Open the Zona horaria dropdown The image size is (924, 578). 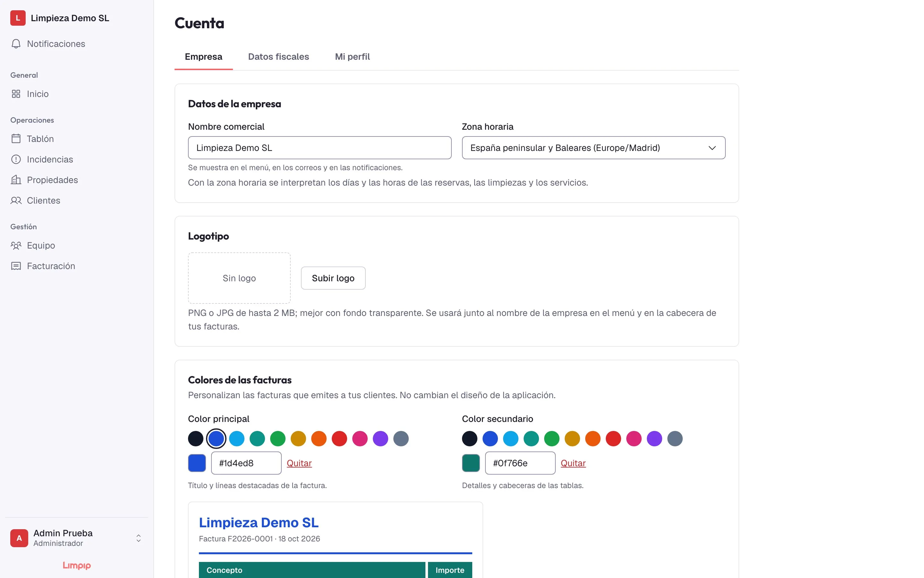pyautogui.click(x=593, y=148)
